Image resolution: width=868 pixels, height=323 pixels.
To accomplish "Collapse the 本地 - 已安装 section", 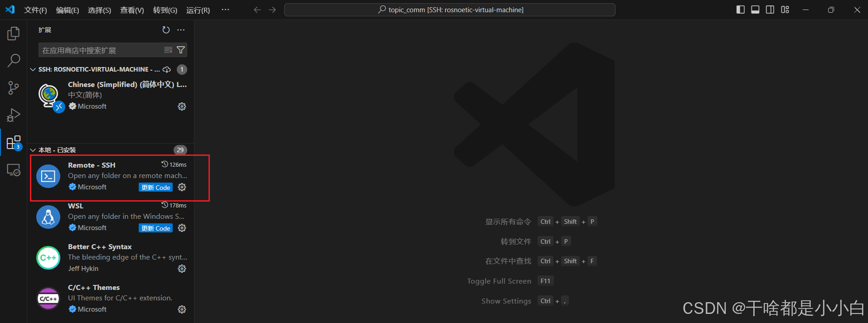I will (33, 150).
